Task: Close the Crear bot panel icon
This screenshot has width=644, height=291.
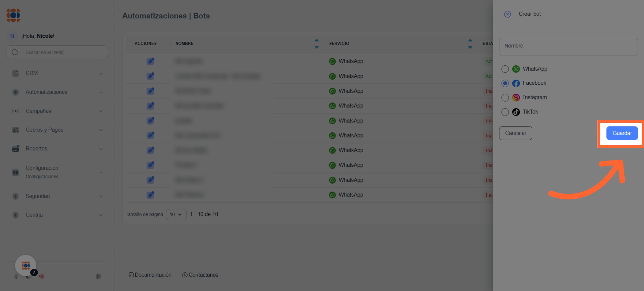Action: [507, 14]
